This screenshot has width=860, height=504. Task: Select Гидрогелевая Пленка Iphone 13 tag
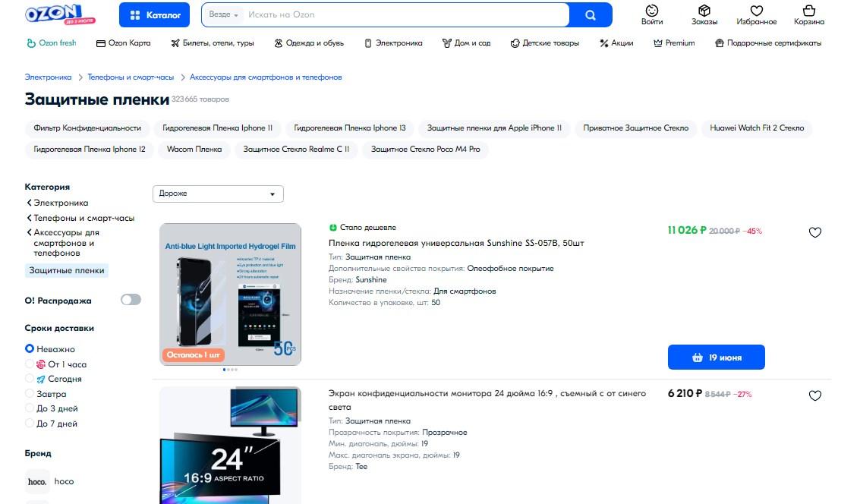350,128
